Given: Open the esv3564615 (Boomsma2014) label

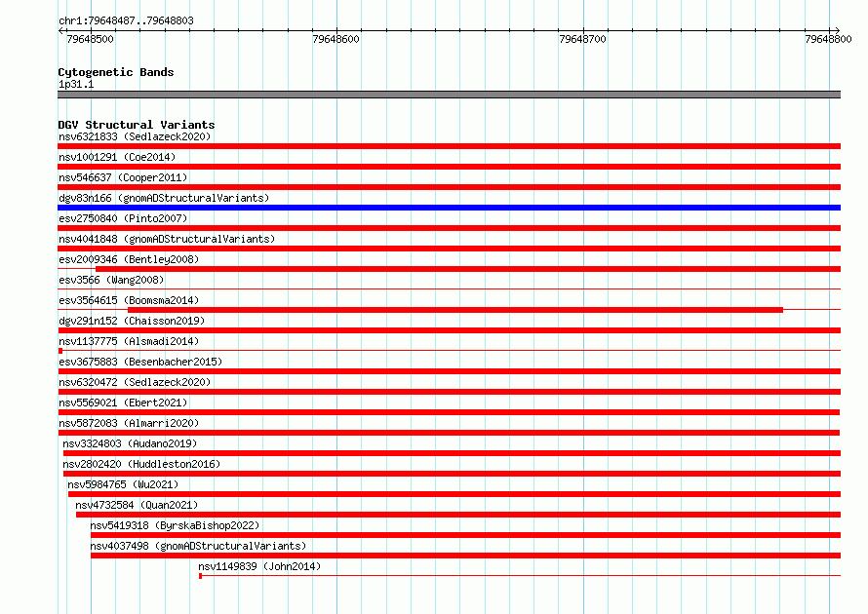Looking at the screenshot, I should point(129,300).
